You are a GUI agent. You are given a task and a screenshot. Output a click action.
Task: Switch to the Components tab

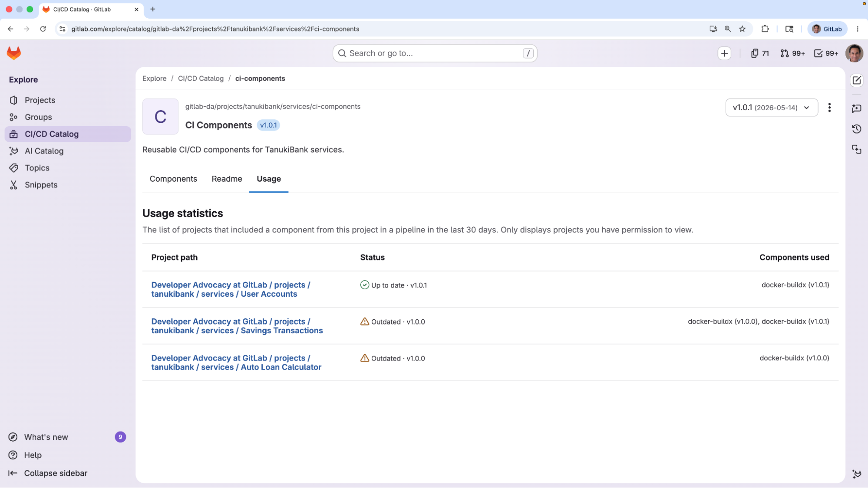(x=173, y=179)
